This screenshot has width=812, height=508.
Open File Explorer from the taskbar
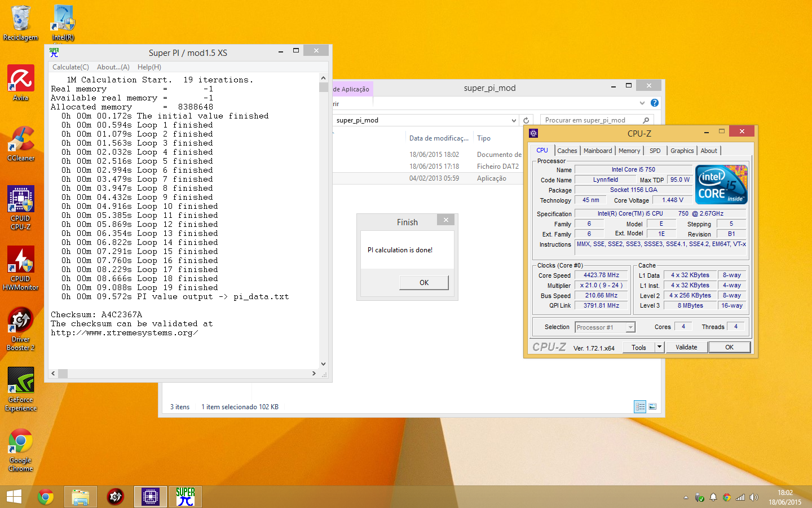coord(80,497)
